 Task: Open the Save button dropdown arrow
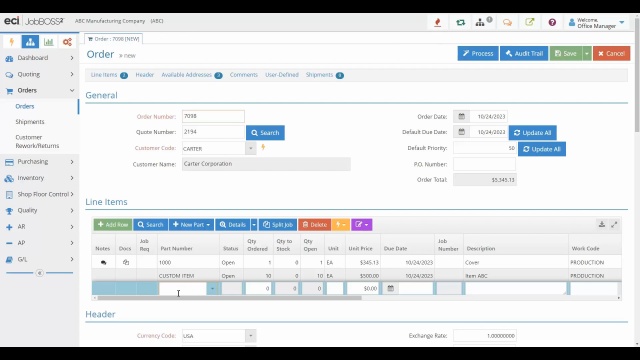[587, 53]
